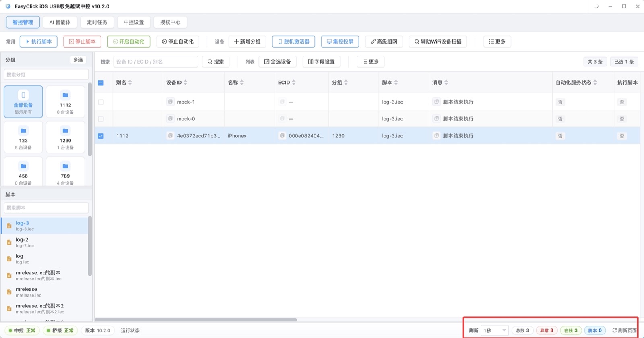Click 开启自动化 button
This screenshot has height=338, width=644.
(129, 41)
